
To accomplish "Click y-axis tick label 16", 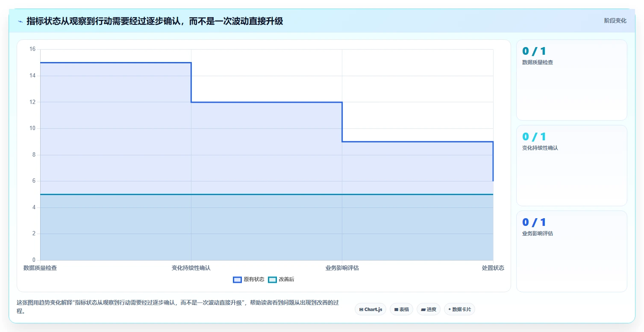I will point(32,49).
